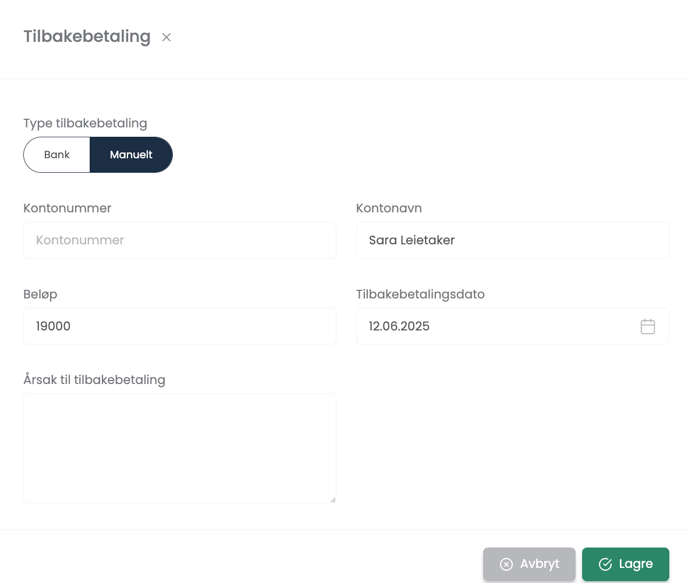Grab the textarea resize handle corner

click(x=333, y=500)
